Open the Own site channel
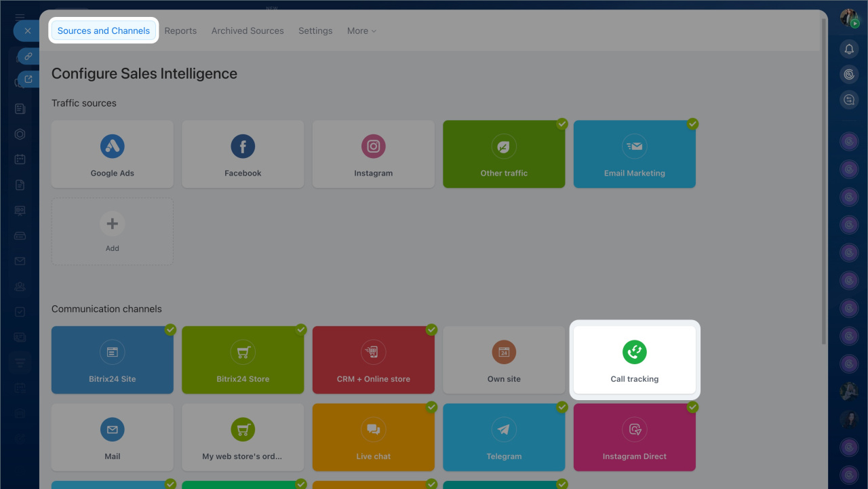The height and width of the screenshot is (489, 868). coord(504,360)
